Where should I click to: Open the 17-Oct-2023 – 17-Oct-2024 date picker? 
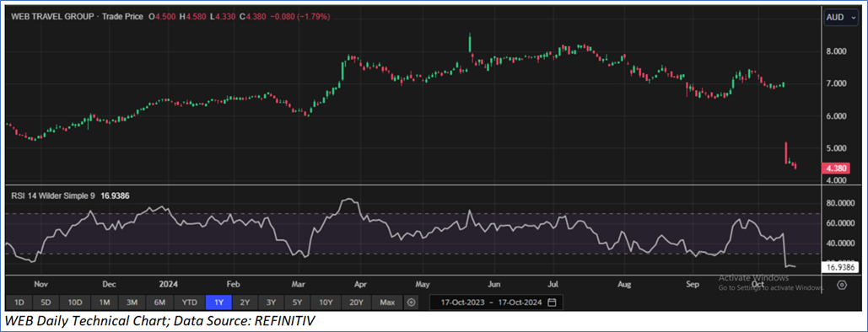497,303
